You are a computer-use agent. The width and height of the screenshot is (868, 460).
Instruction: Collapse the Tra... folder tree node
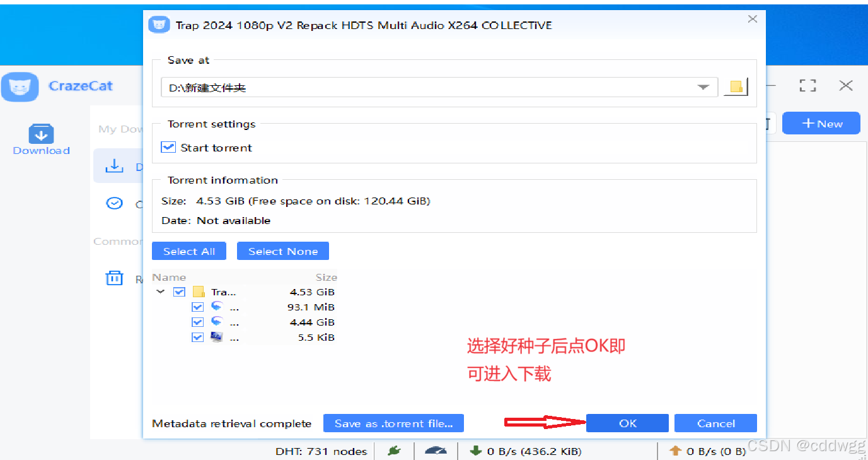(161, 292)
